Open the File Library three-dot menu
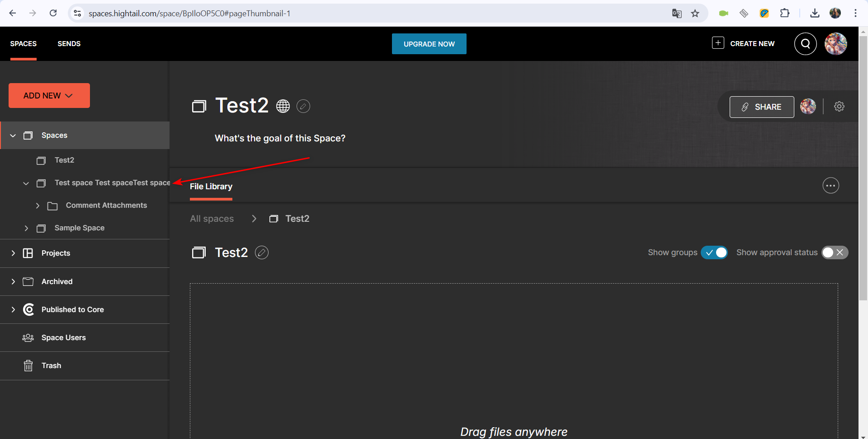 830,186
